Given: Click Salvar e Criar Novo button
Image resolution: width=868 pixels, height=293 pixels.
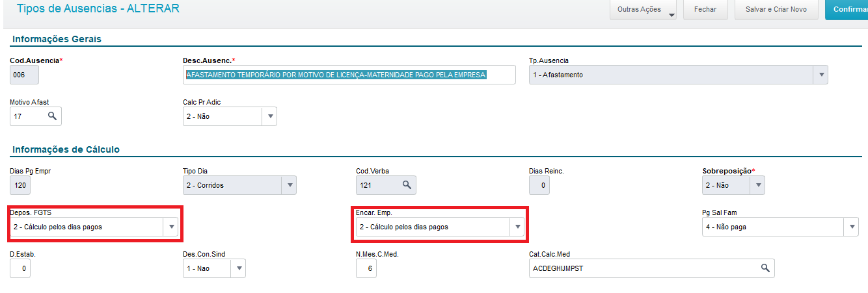Looking at the screenshot, I should [x=776, y=10].
